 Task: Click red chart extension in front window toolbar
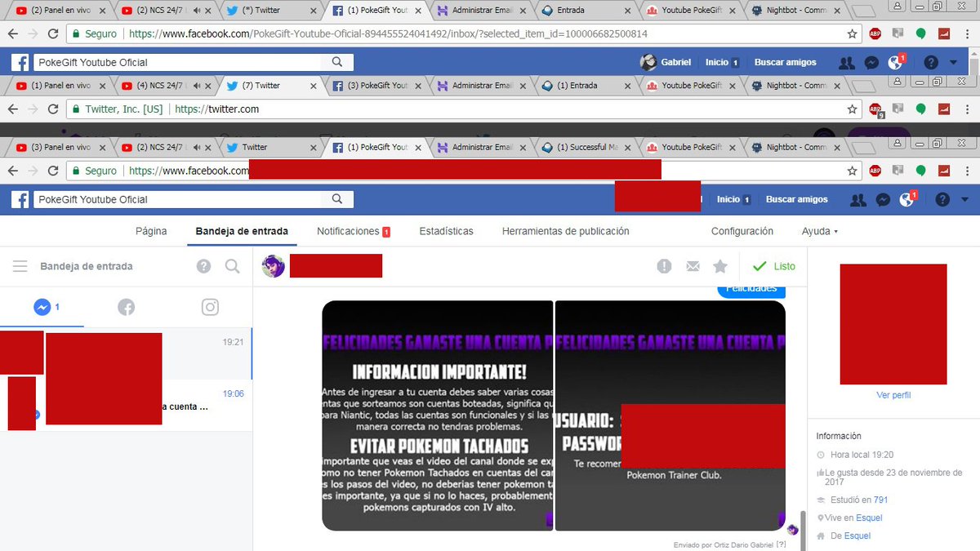(x=943, y=171)
